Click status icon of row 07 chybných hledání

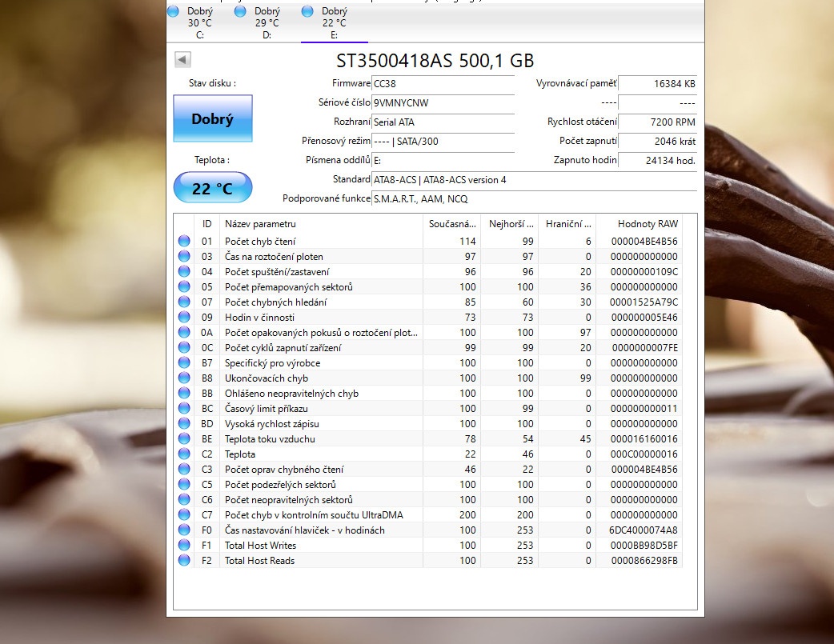point(184,302)
